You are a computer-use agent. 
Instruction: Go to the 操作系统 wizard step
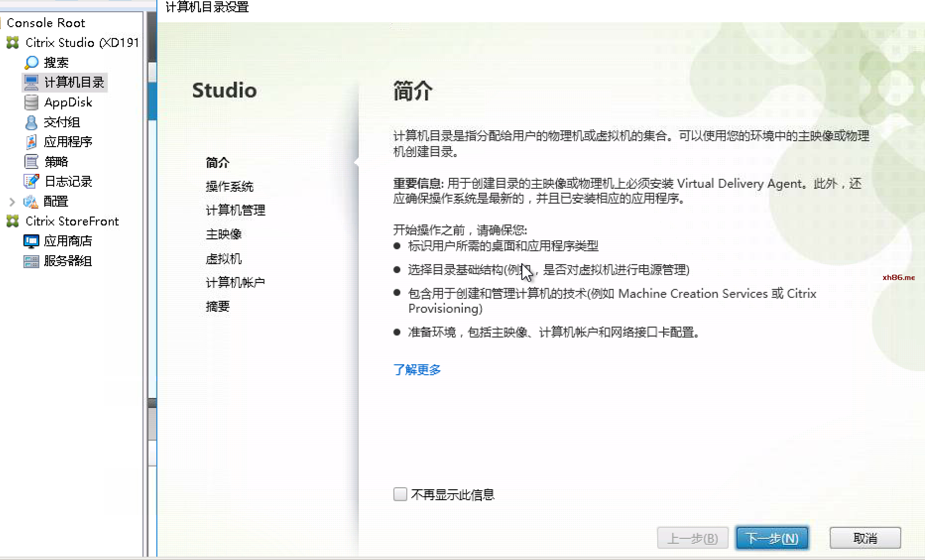coord(229,186)
